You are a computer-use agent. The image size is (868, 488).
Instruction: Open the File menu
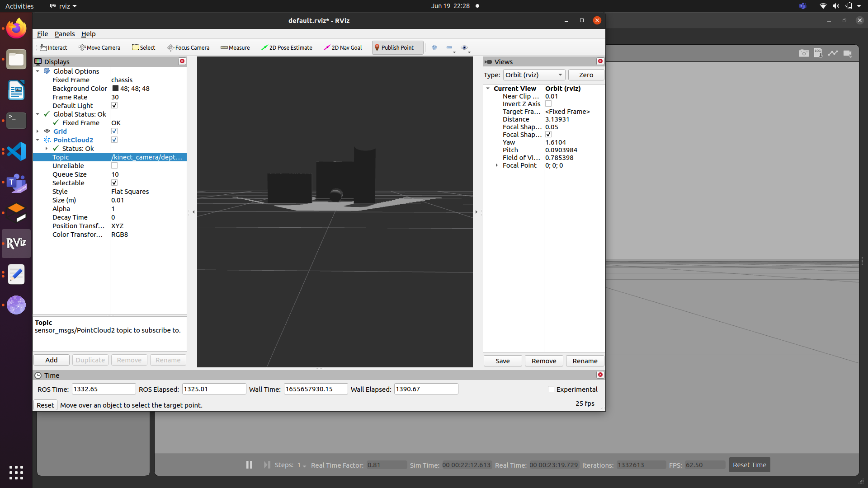[42, 34]
